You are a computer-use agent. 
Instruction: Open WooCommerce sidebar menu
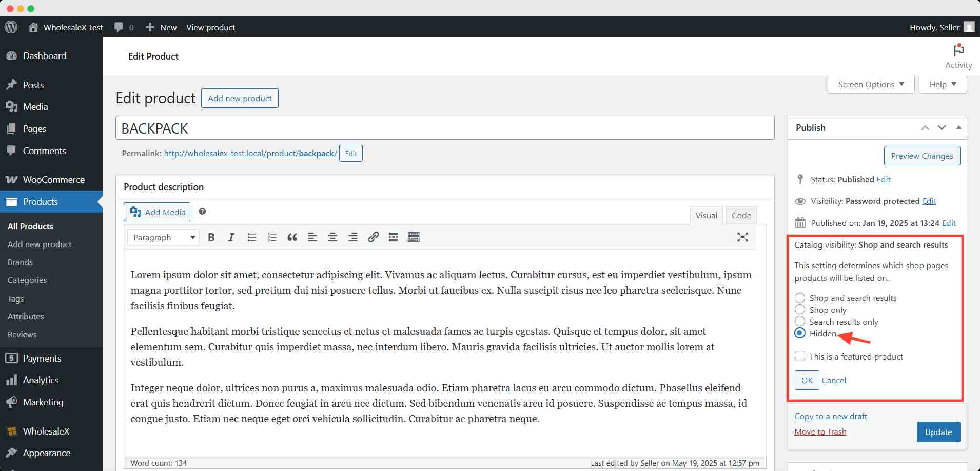pyautogui.click(x=51, y=179)
